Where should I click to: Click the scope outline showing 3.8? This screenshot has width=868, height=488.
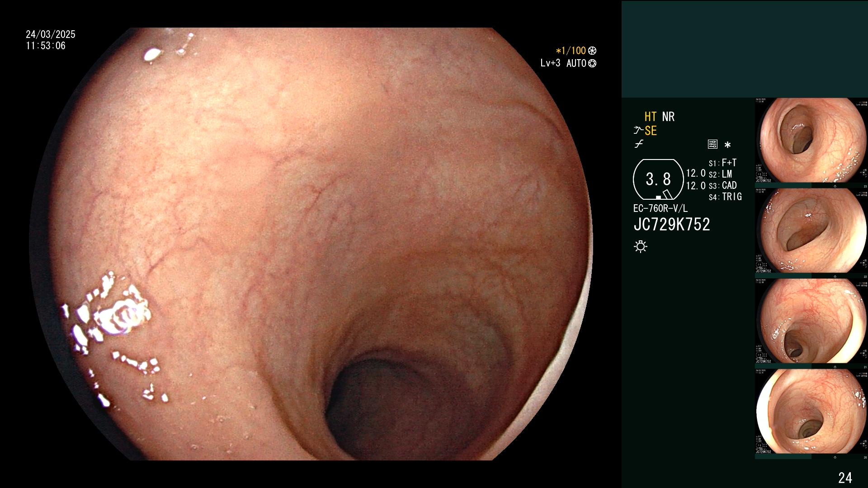pyautogui.click(x=658, y=179)
